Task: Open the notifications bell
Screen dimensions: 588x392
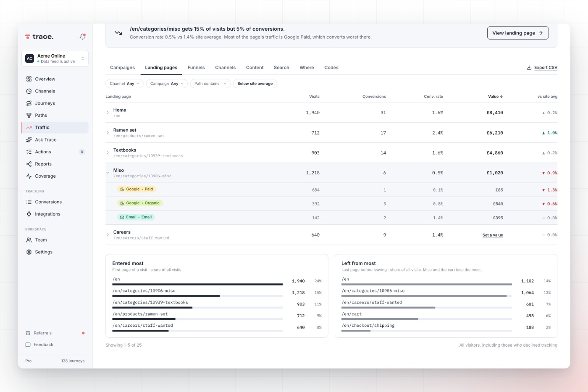Action: pos(83,37)
